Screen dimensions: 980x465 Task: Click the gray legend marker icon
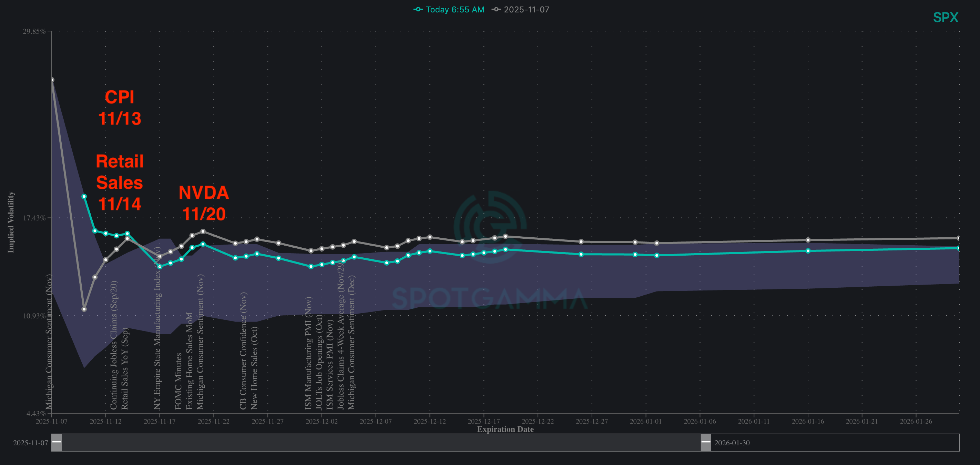(496, 10)
